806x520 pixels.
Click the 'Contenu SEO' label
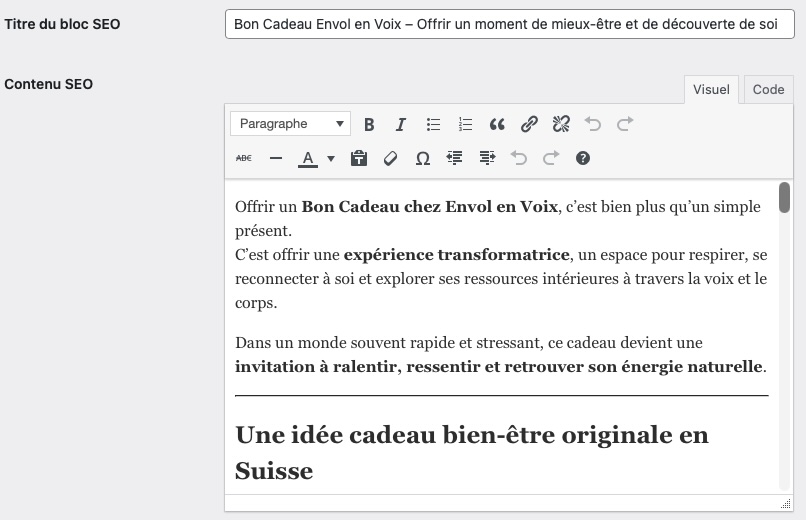coord(48,84)
